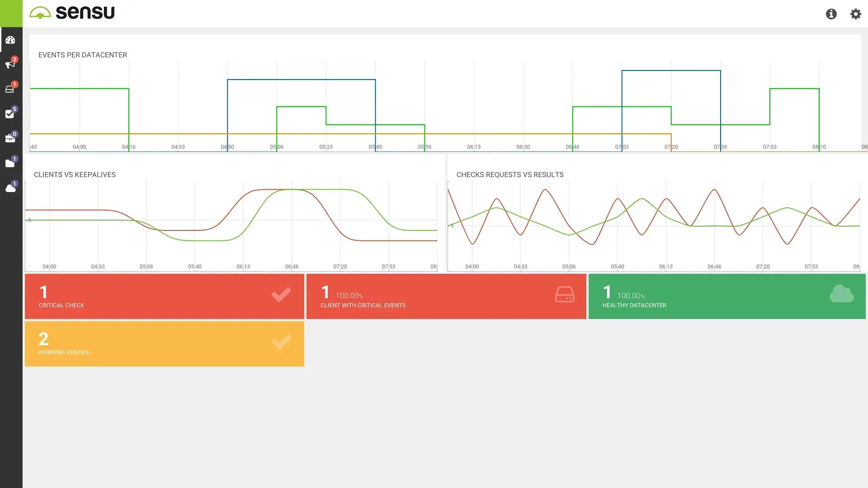Click the 07:03 marker on Events chart
This screenshot has height=488, width=868.
(x=622, y=147)
